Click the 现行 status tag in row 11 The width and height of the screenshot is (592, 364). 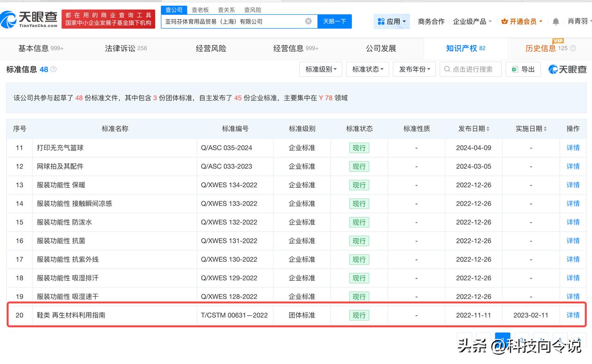coord(359,148)
